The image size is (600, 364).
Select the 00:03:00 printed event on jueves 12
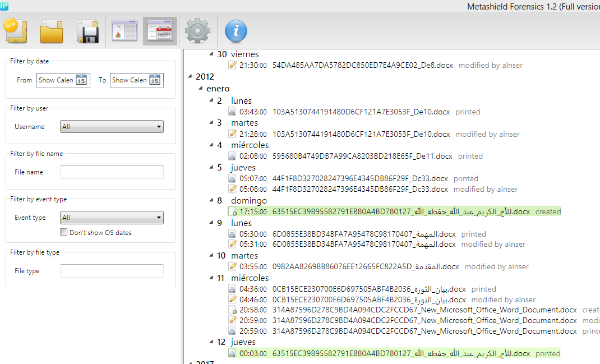tap(393, 353)
